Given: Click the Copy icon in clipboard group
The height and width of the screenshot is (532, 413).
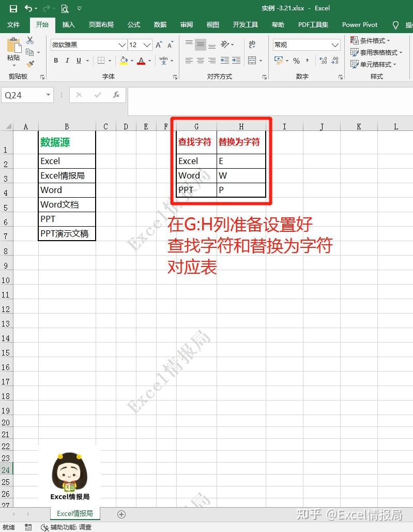Looking at the screenshot, I should coord(30,52).
